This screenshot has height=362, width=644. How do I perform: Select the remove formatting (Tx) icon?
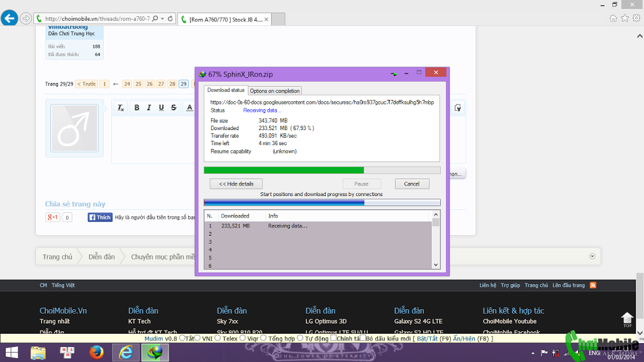pyautogui.click(x=120, y=107)
